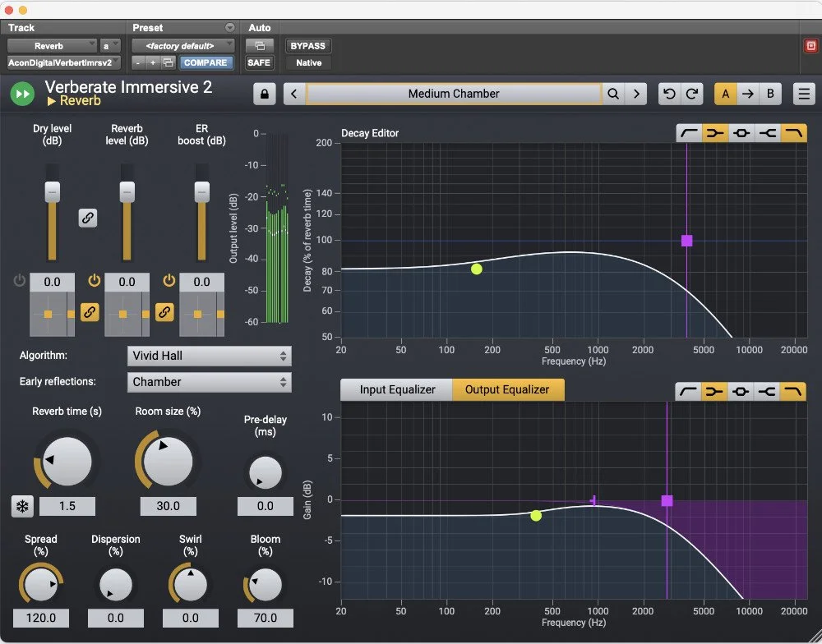Click the Dry level fader handle
Image resolution: width=822 pixels, height=644 pixels.
[52, 191]
